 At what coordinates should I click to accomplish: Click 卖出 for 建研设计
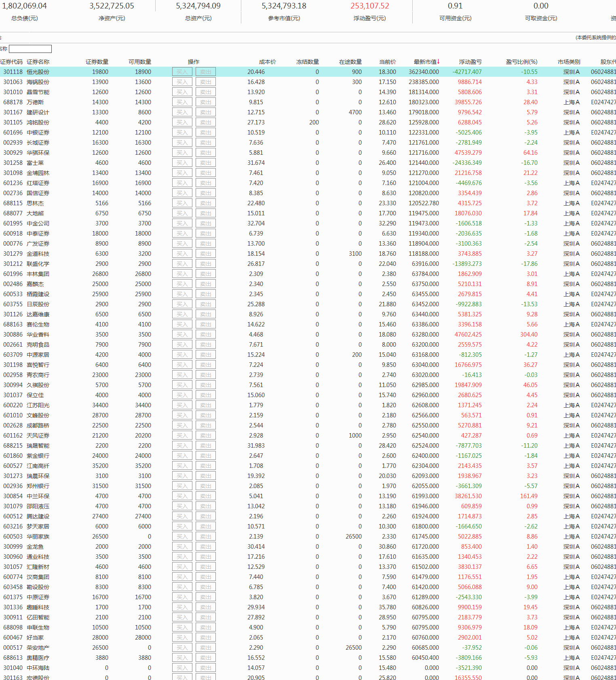(x=206, y=112)
